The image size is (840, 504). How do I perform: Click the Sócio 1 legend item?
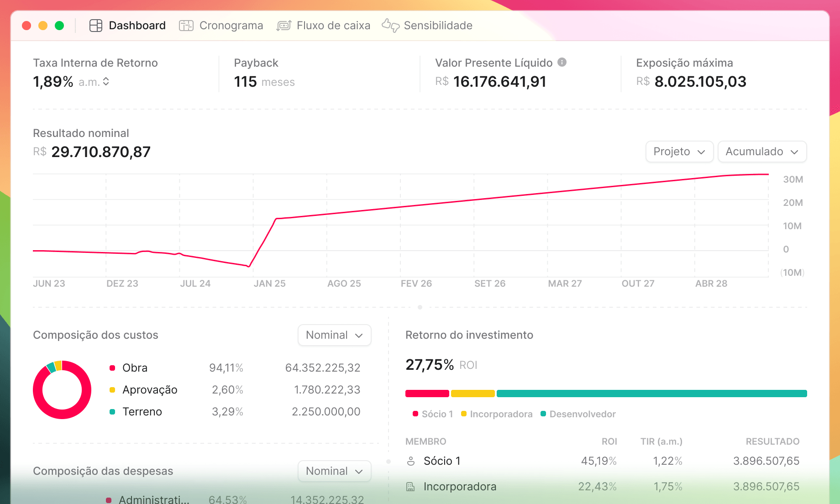[x=433, y=414]
